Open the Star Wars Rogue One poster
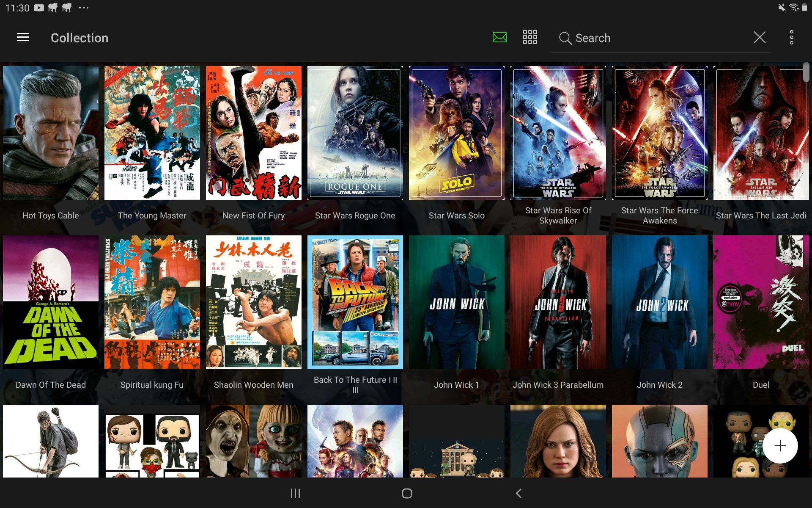The image size is (812, 508). coord(355,133)
